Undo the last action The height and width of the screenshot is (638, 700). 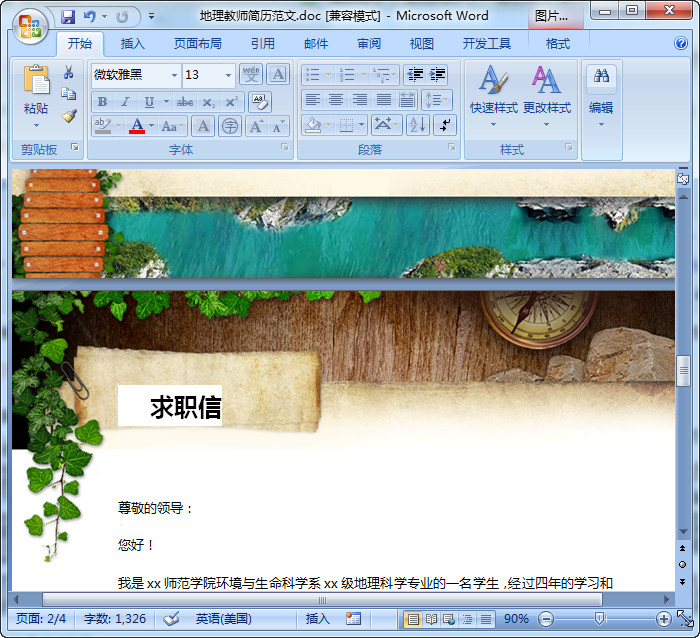click(90, 17)
